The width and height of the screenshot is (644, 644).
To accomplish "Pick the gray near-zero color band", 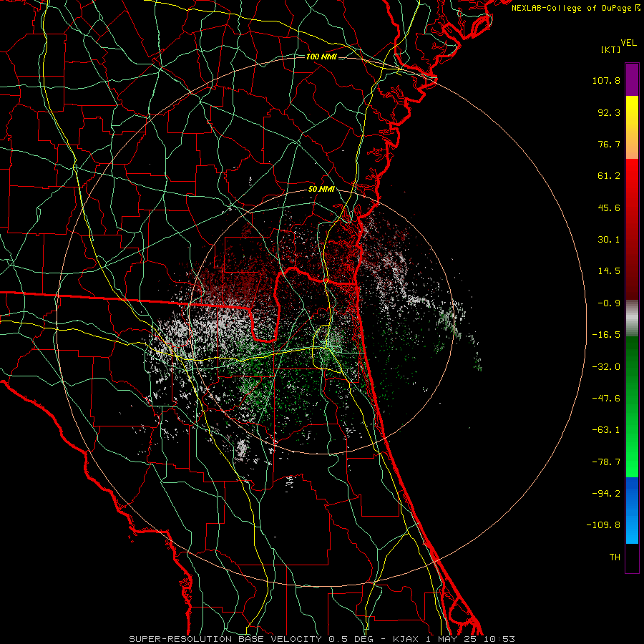I will click(x=632, y=318).
